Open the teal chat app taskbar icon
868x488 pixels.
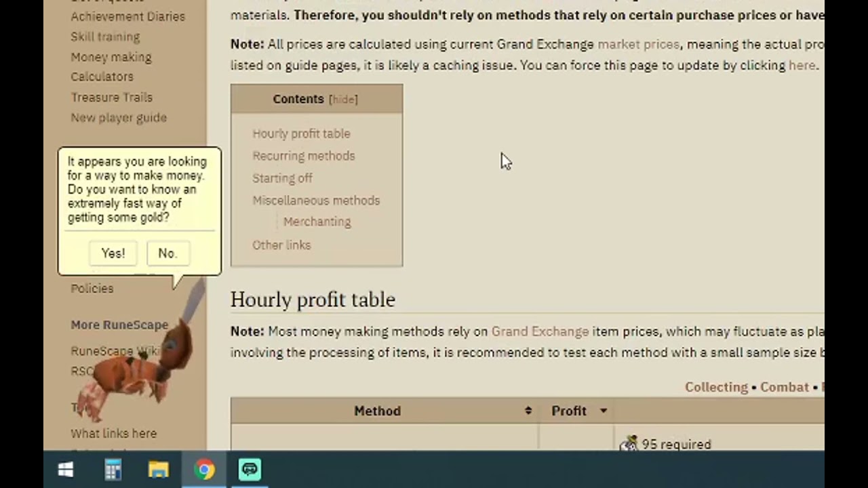point(250,470)
